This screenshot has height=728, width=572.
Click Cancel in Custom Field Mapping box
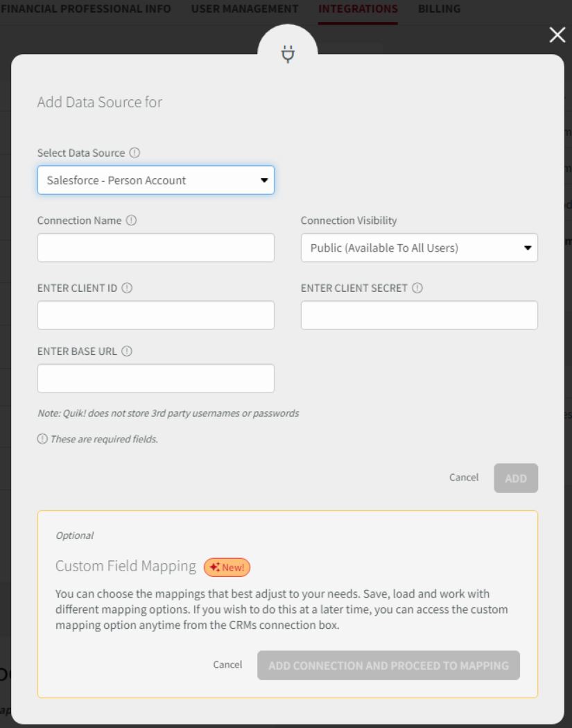[227, 664]
